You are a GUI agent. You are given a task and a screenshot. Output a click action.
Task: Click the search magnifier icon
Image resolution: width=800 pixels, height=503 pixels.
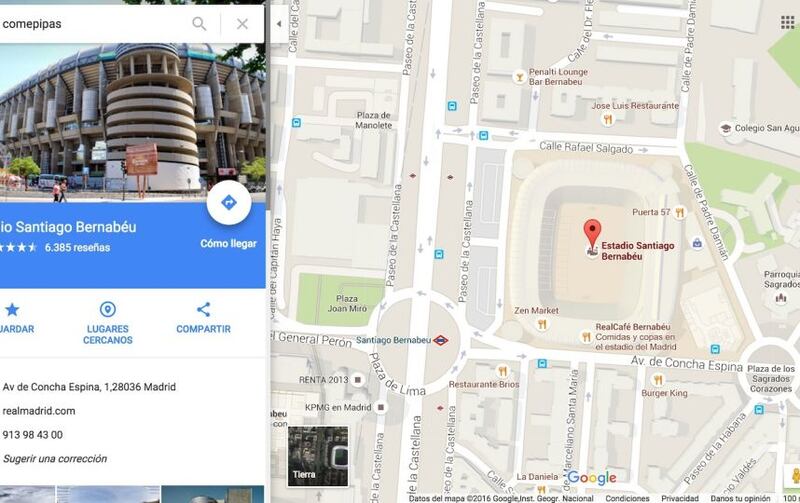pos(199,23)
